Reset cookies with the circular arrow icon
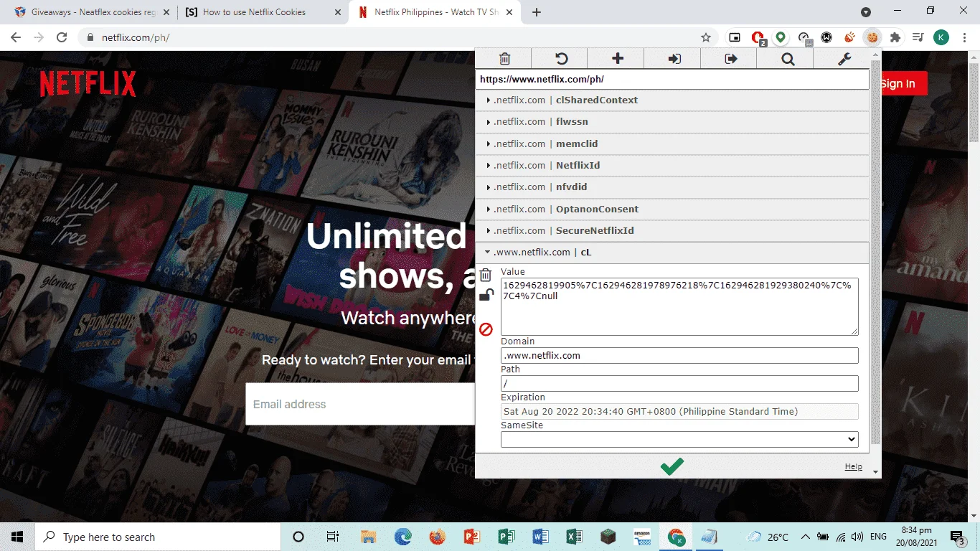Image resolution: width=980 pixels, height=551 pixels. tap(561, 59)
